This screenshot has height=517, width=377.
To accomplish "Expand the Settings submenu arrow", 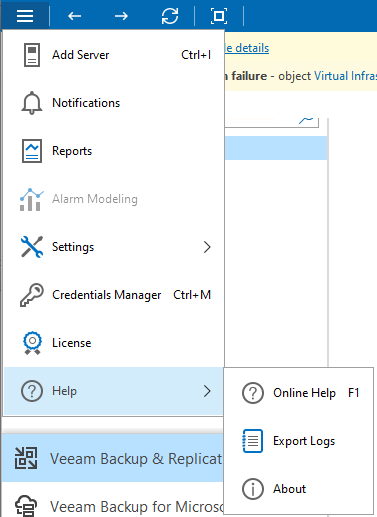I will click(x=207, y=247).
